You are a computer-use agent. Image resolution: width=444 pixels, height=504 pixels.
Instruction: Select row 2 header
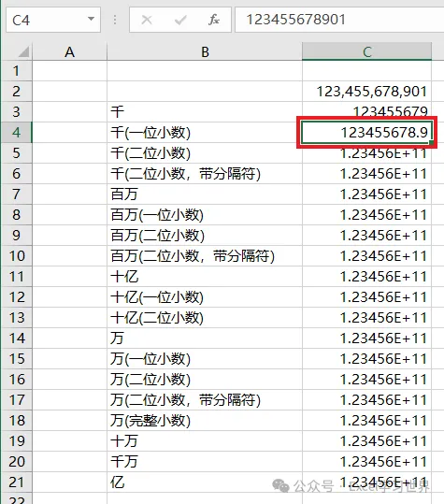(x=17, y=92)
